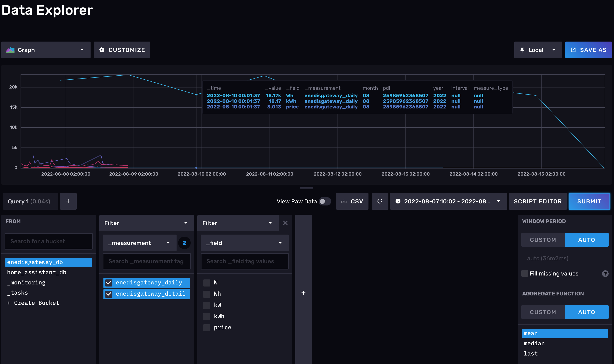Check the kW field checkbox
This screenshot has width=614, height=364.
207,305
